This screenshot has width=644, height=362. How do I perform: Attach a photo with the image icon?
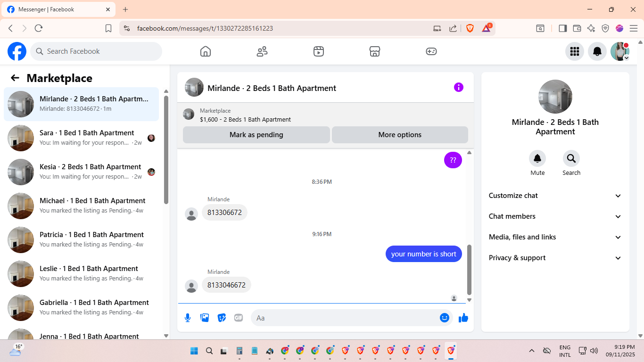pos(205,318)
